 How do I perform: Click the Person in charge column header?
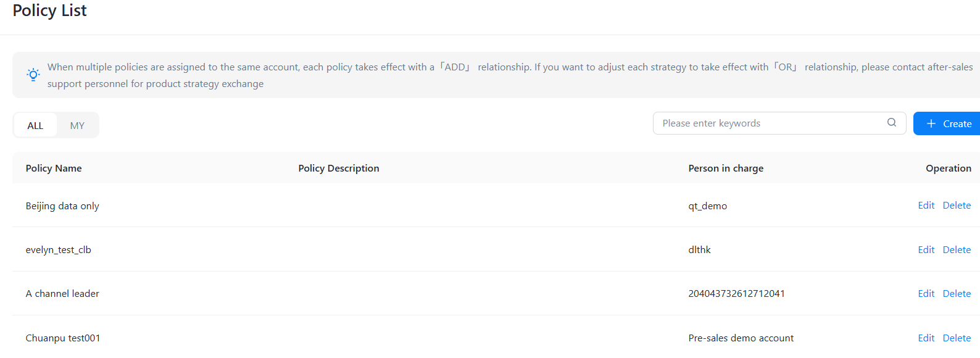point(726,169)
